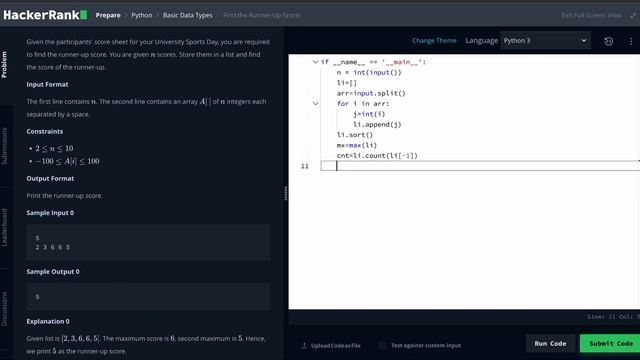Place cursor on empty line 11 of editor
Image resolution: width=640 pixels, height=360 pixels.
click(480, 166)
